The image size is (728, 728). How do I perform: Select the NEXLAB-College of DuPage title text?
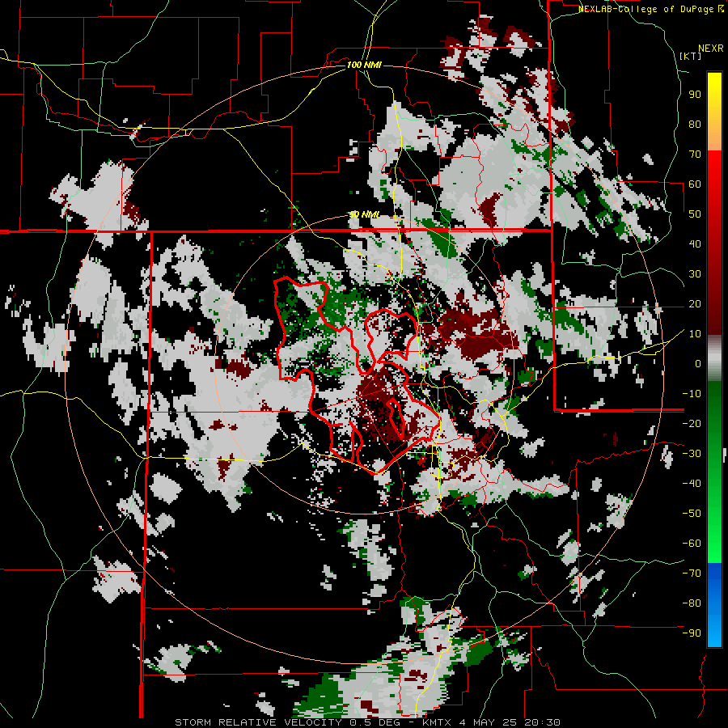[x=651, y=9]
